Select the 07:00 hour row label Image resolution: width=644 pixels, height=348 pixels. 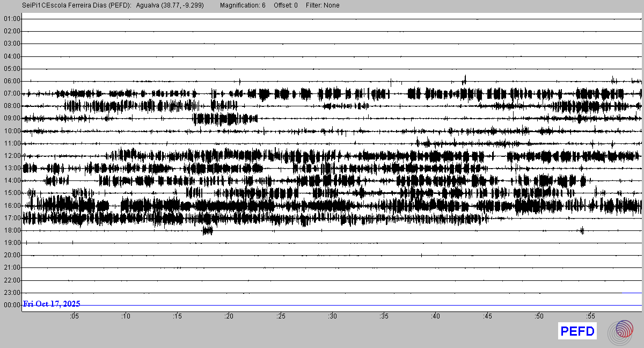pyautogui.click(x=12, y=93)
